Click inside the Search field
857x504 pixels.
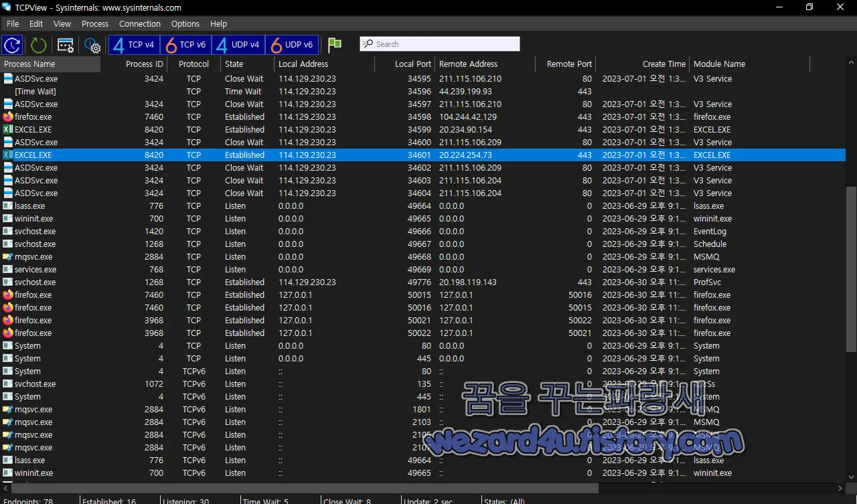click(x=440, y=44)
